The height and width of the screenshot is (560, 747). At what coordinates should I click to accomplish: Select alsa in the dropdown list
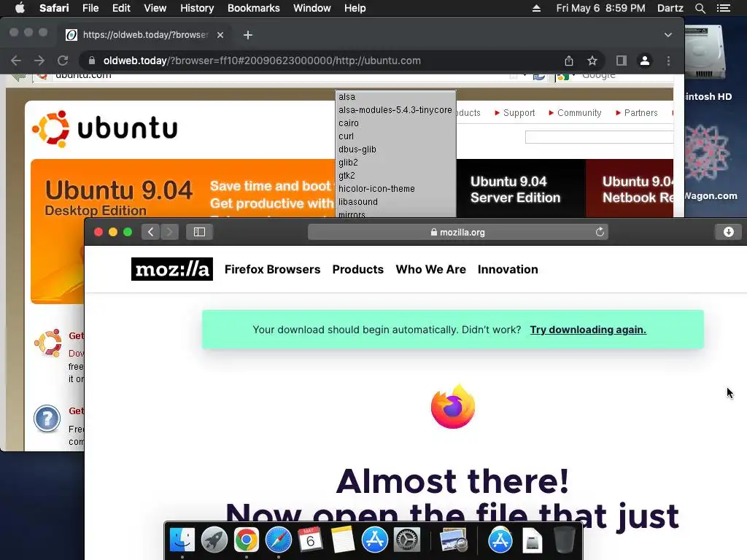pyautogui.click(x=395, y=97)
